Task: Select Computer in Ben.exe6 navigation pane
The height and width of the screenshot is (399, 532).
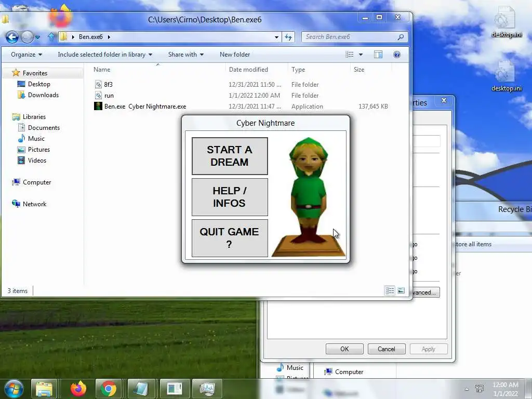Action: [x=37, y=182]
